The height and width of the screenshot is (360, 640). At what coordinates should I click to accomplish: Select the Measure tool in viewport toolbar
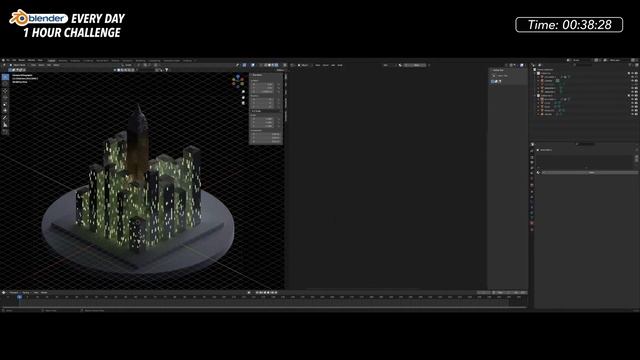(5, 124)
